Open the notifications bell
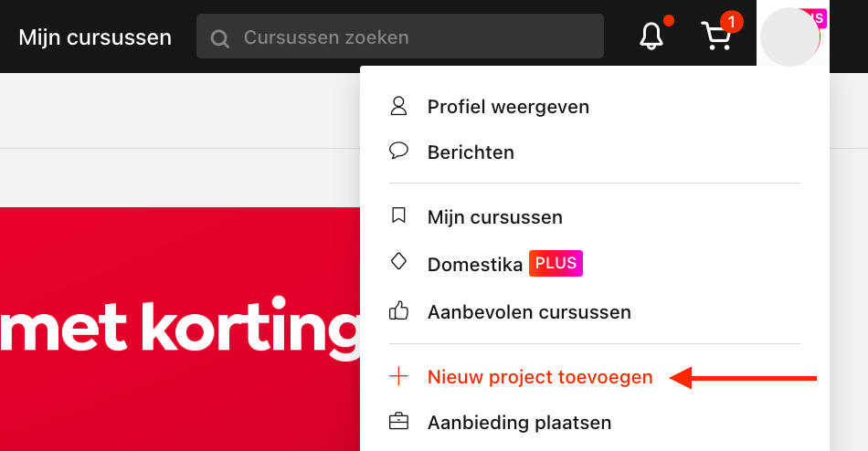 coord(651,37)
